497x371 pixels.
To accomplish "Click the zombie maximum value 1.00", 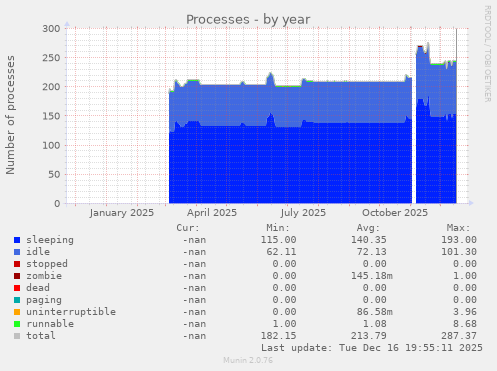I will coord(465,276).
